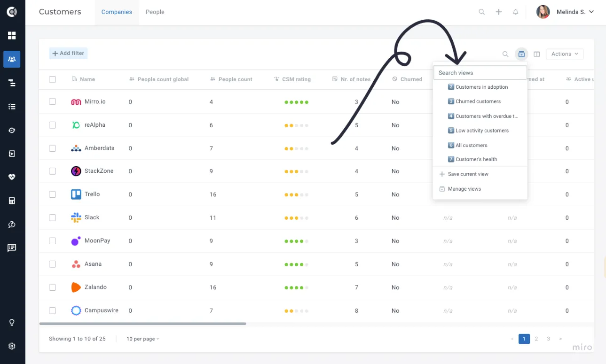Open the Customers people icon in sidebar
Image resolution: width=606 pixels, height=364 pixels.
pyautogui.click(x=12, y=59)
